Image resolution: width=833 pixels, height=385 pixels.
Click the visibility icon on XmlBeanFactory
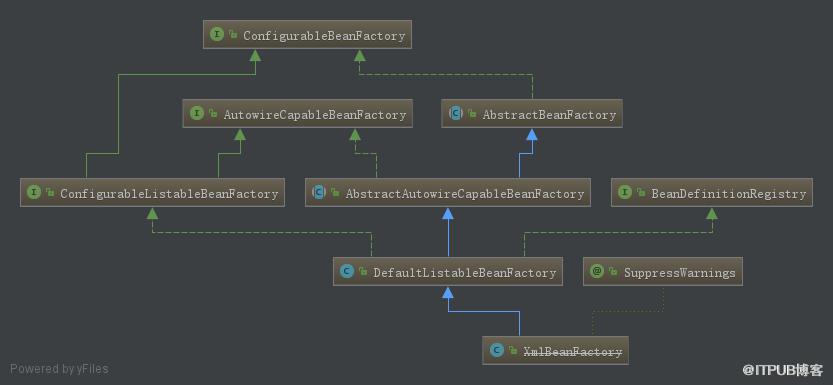click(x=513, y=350)
